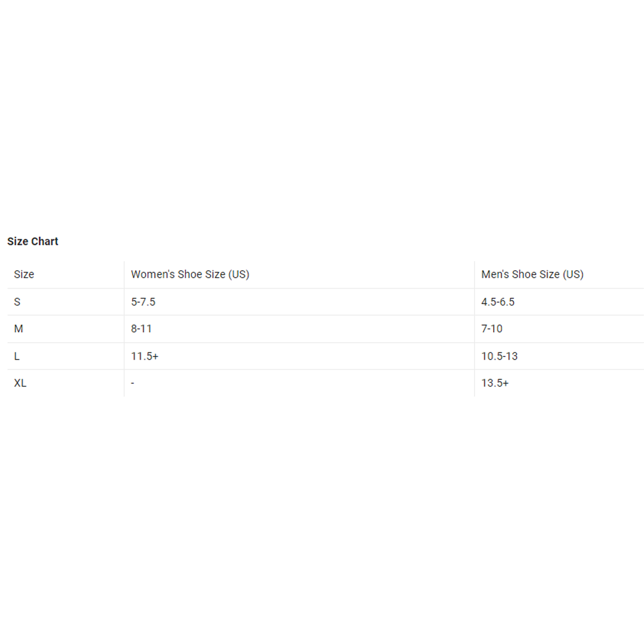Select the "L" size row label
Screen dimensions: 644x644
[17, 356]
